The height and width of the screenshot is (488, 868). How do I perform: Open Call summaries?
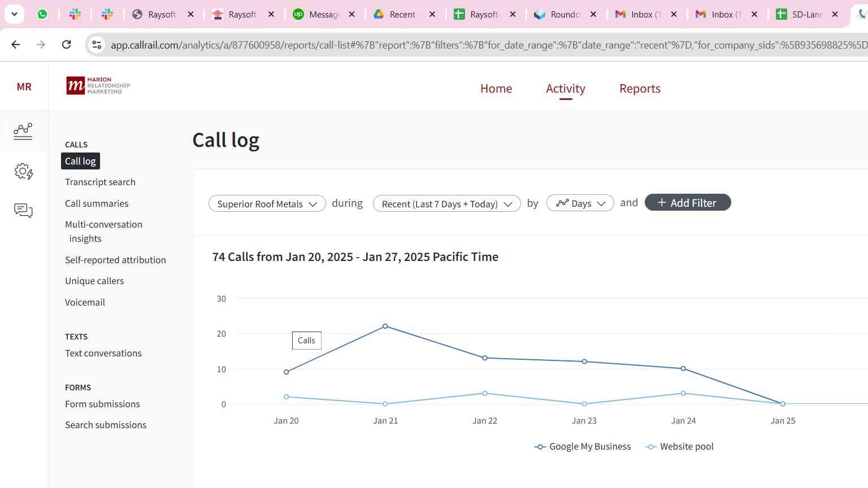[x=97, y=203]
